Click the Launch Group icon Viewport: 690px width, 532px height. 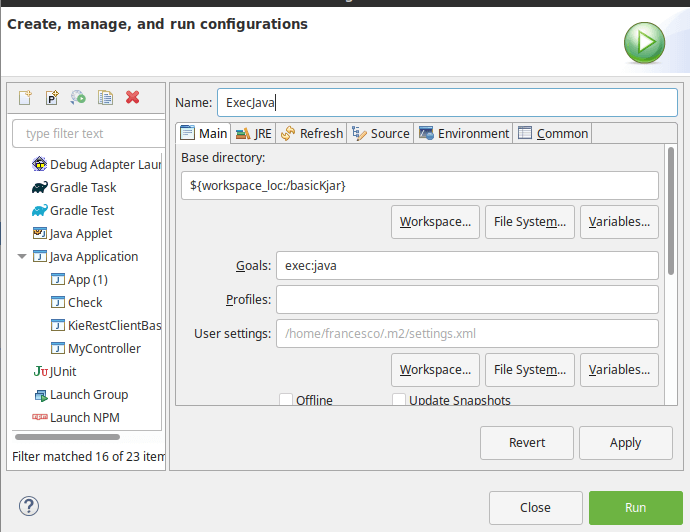(41, 395)
